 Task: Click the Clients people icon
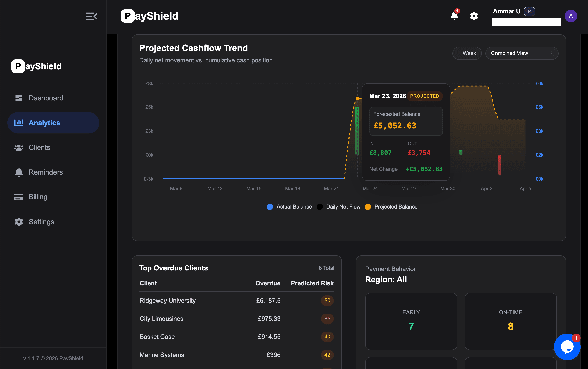pyautogui.click(x=19, y=148)
